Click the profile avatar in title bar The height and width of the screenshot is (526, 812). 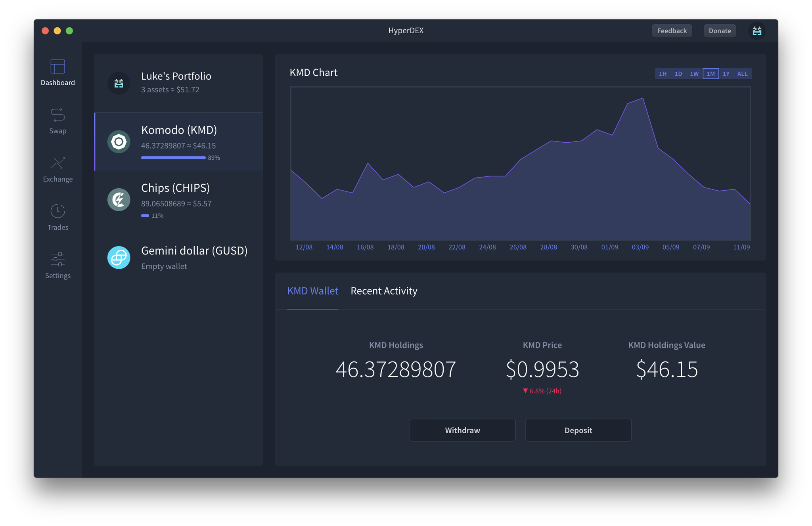tap(757, 31)
